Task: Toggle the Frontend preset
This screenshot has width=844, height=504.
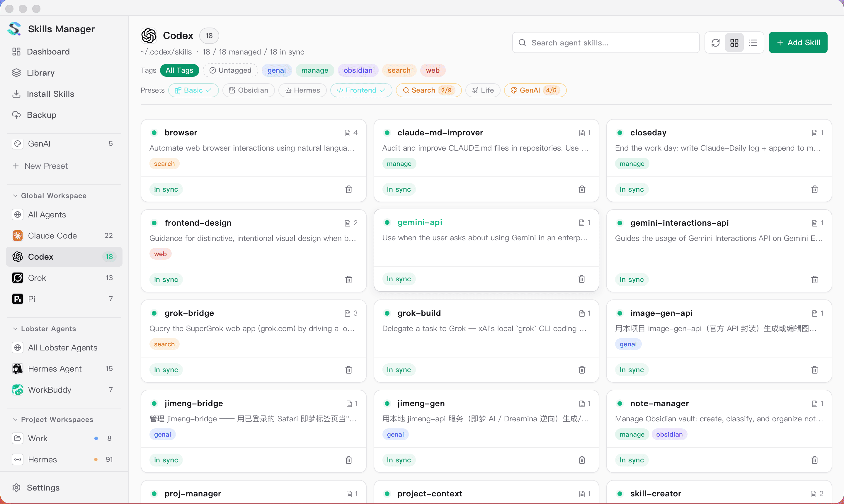Action: (x=361, y=90)
